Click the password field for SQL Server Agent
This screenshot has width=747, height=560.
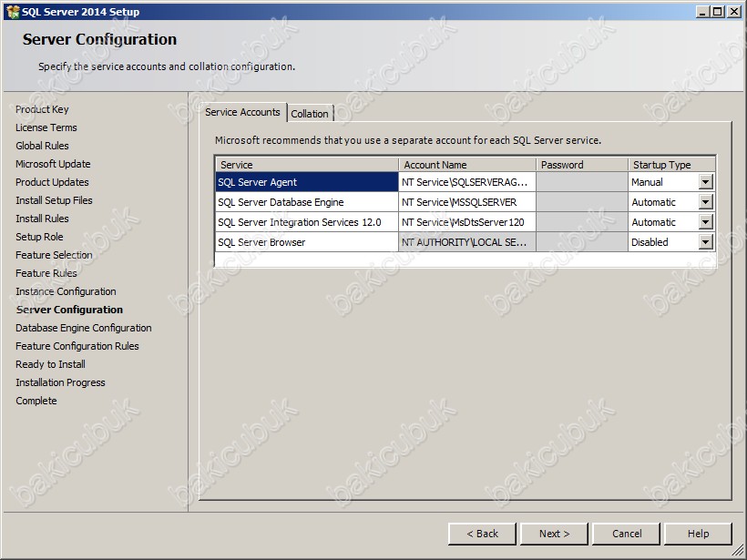(582, 182)
